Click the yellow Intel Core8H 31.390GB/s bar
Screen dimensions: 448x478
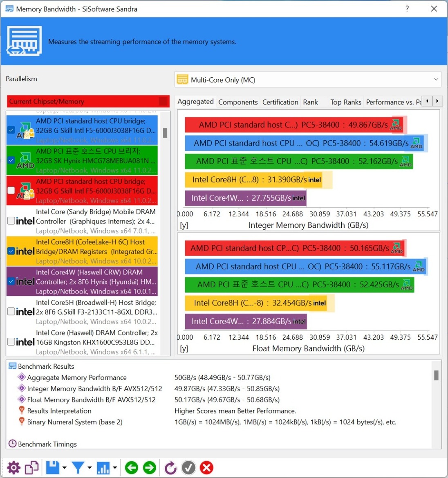tap(253, 180)
